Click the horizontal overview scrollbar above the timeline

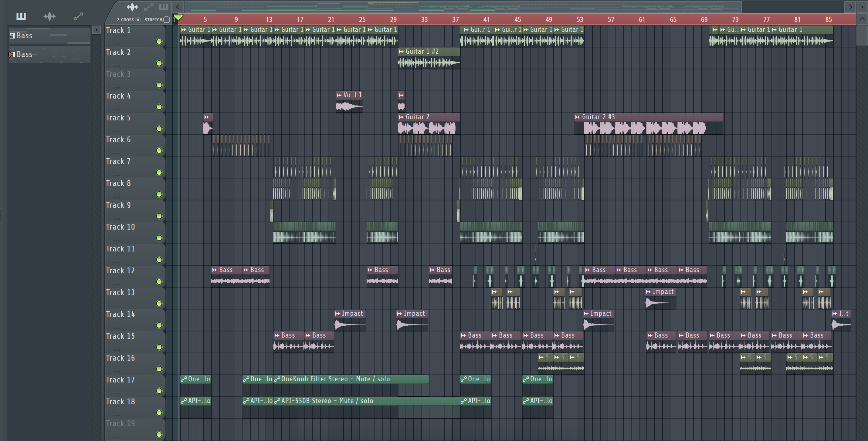pyautogui.click(x=463, y=7)
